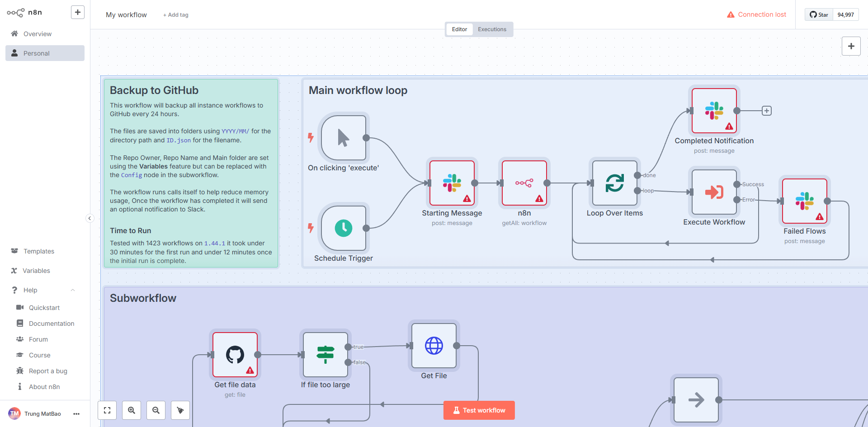The height and width of the screenshot is (427, 868).
Task: Click Add tag next to workflow name
Action: pyautogui.click(x=176, y=15)
